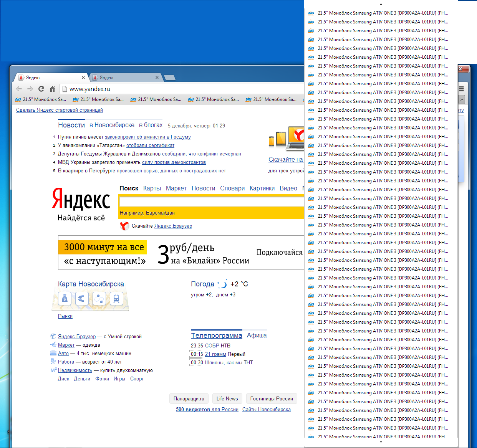Click the Life News button
The width and height of the screenshot is (477, 448).
227,398
